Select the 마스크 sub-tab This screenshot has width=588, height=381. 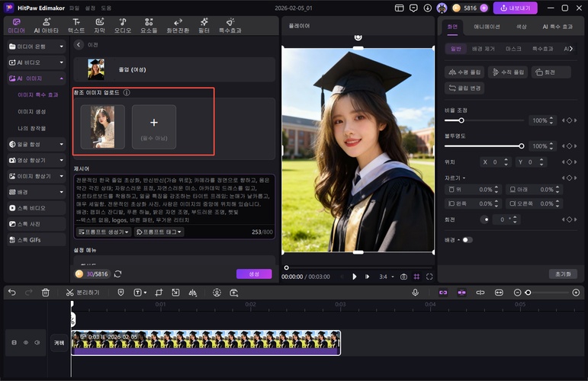click(513, 48)
